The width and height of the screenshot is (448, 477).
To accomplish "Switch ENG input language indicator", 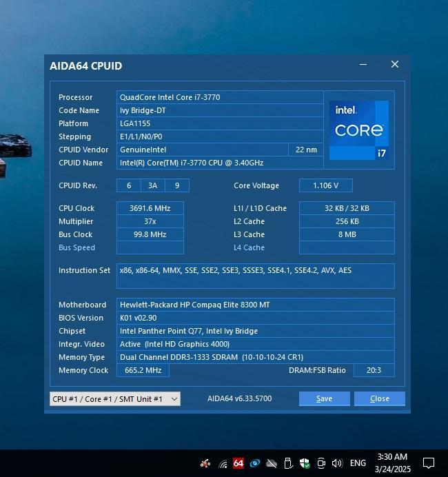I will [x=358, y=463].
